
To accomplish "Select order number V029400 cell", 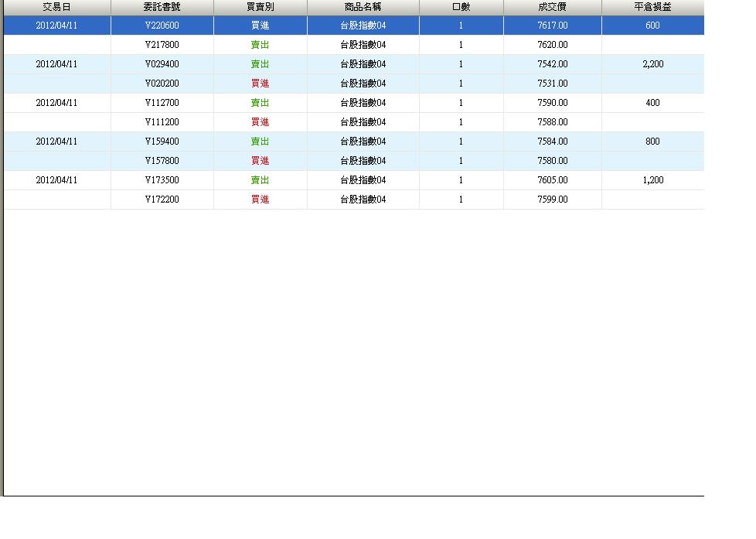I will click(162, 64).
